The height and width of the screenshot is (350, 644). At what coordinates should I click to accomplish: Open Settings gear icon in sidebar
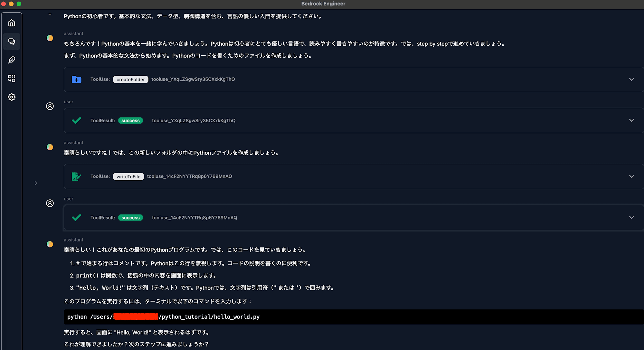point(11,97)
